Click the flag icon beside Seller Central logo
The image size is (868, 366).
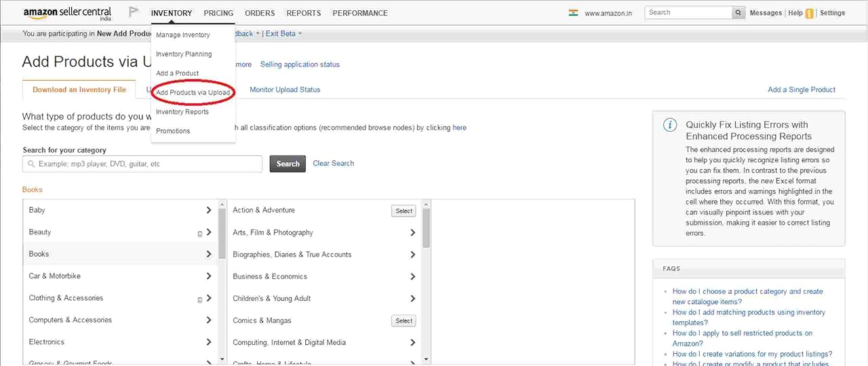pyautogui.click(x=134, y=12)
